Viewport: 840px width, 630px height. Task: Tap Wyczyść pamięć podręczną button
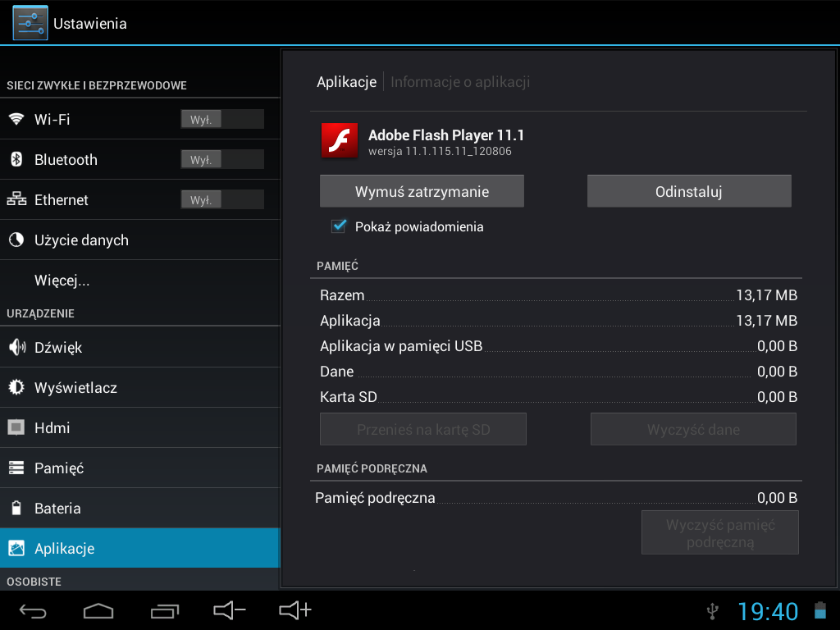[x=720, y=532]
